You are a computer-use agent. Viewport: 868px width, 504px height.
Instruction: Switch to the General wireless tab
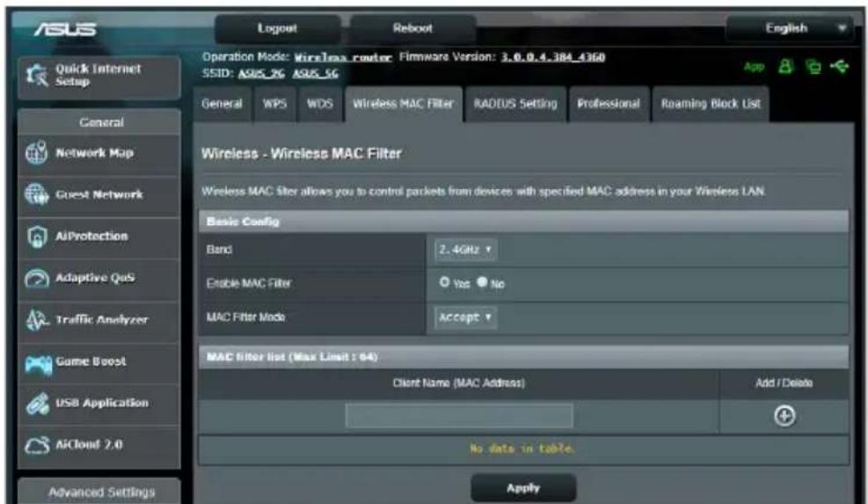(222, 104)
